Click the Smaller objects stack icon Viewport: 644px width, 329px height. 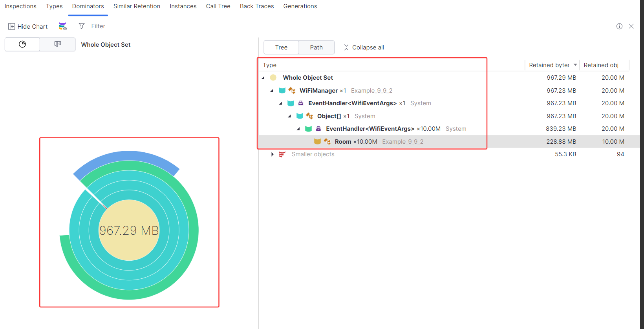[282, 154]
